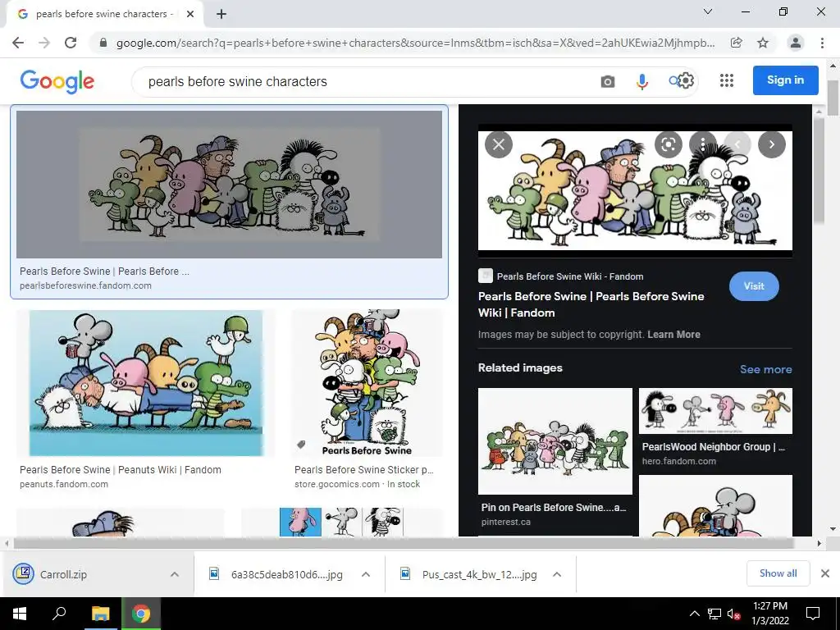The image size is (840, 630).
Task: Click hero.fandom.com caption
Action: [678, 461]
